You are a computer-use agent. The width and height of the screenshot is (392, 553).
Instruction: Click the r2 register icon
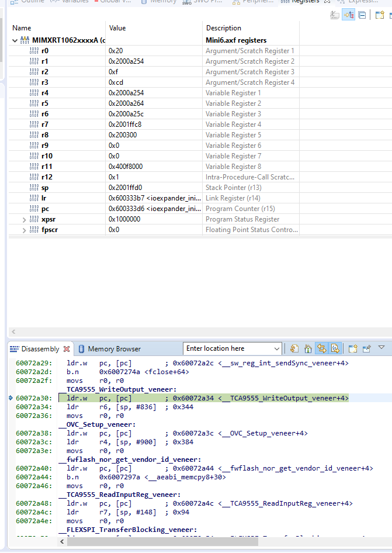[x=34, y=72]
